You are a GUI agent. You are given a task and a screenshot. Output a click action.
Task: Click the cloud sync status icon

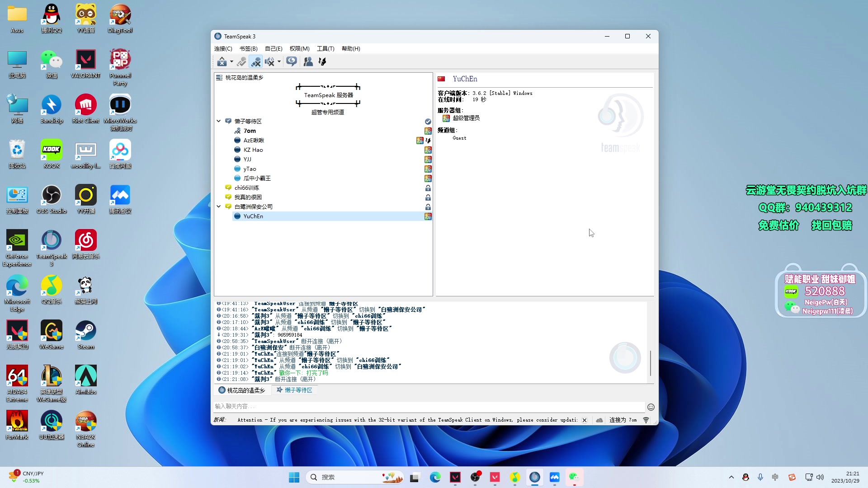(x=599, y=420)
